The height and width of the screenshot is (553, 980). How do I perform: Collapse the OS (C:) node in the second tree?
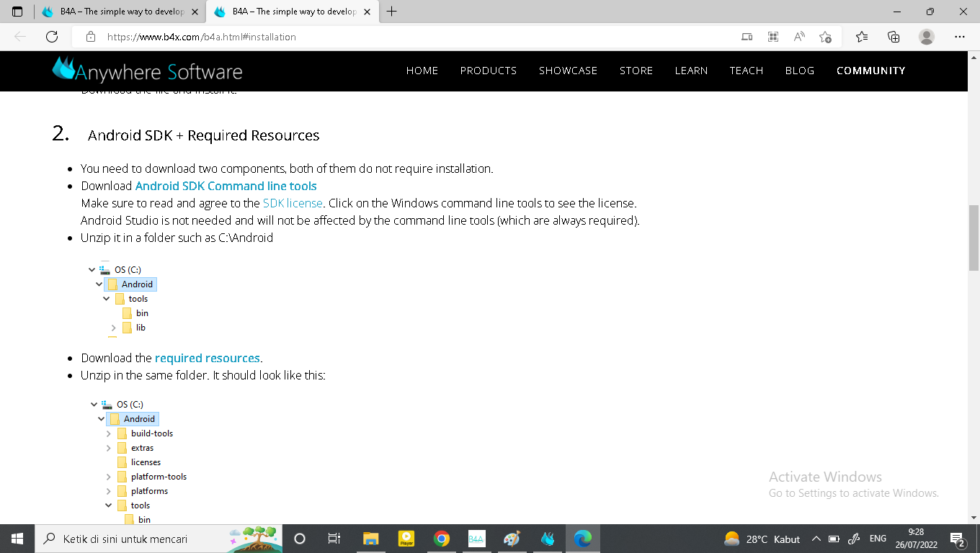(x=94, y=405)
